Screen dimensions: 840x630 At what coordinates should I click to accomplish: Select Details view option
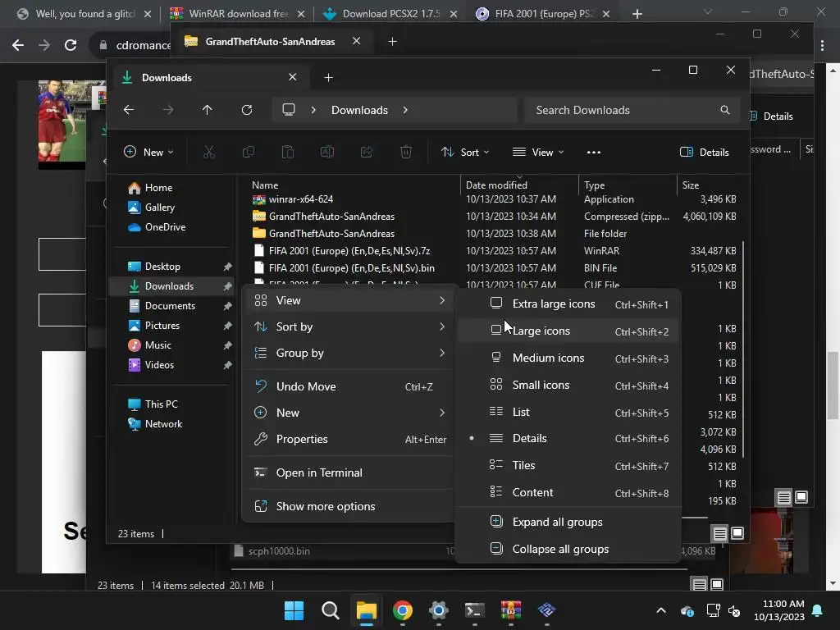568,438
